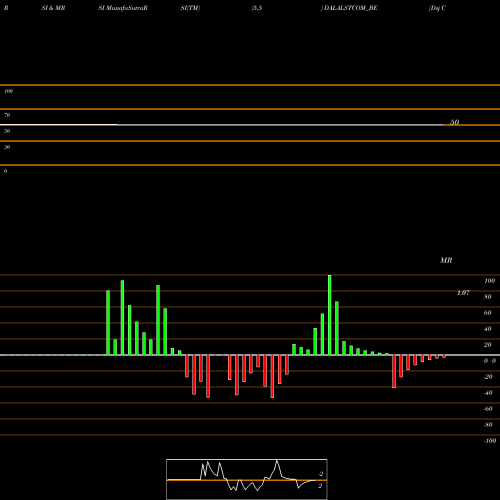Click the MR axis label '-100'
The height and width of the screenshot is (500, 500).
click(490, 441)
